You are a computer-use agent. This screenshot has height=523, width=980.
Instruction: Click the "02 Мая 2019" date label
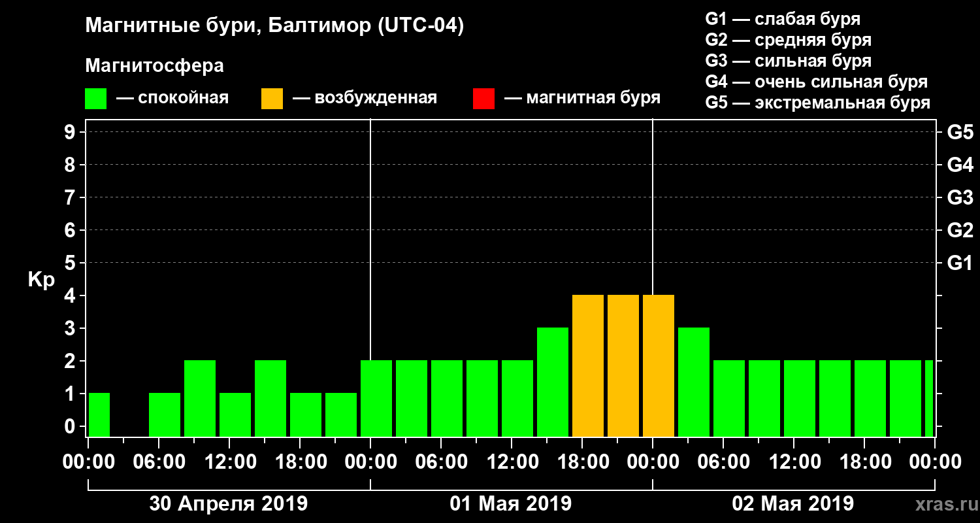793,504
